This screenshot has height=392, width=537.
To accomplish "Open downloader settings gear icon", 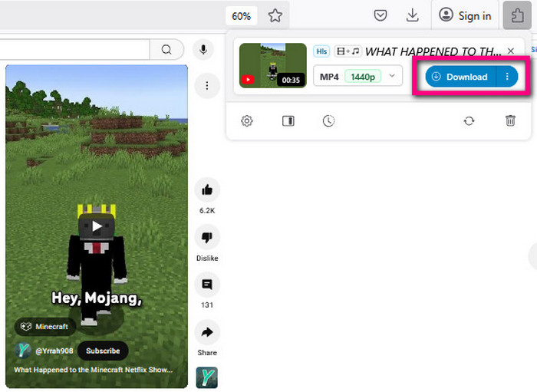I will [246, 121].
